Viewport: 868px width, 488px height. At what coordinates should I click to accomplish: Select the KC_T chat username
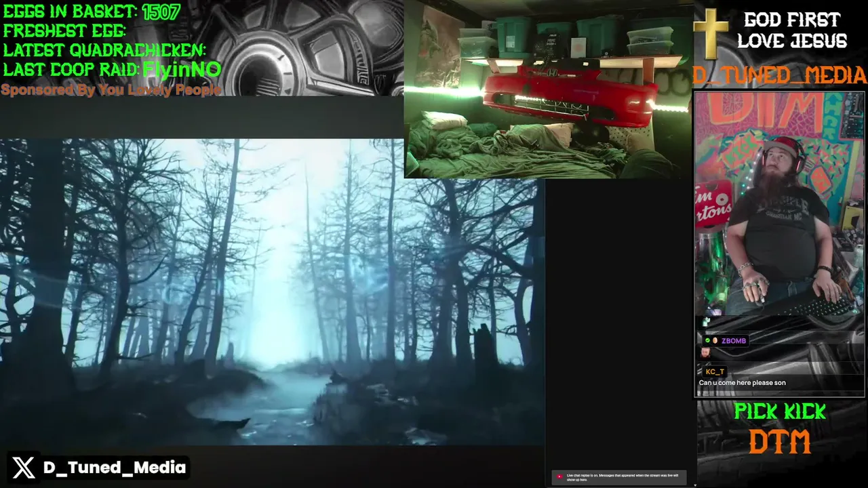tap(715, 371)
